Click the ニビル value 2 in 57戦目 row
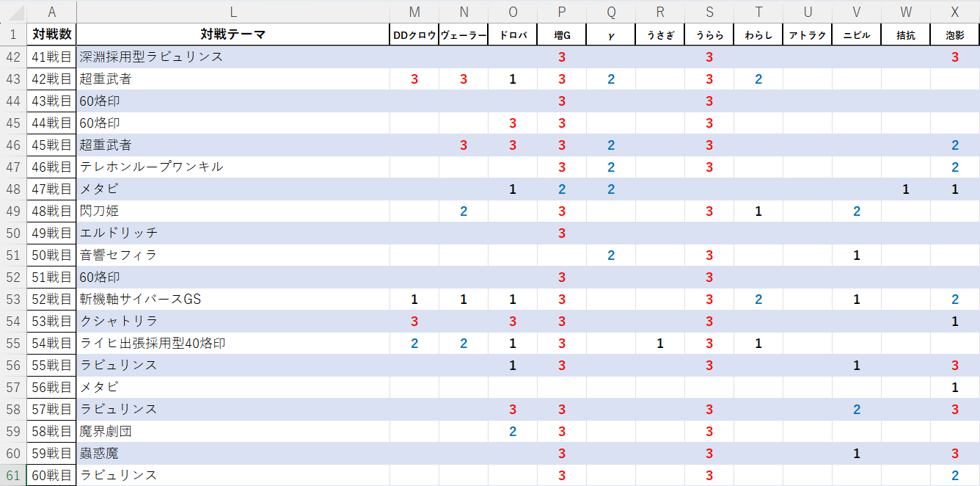980x486 pixels. point(857,409)
